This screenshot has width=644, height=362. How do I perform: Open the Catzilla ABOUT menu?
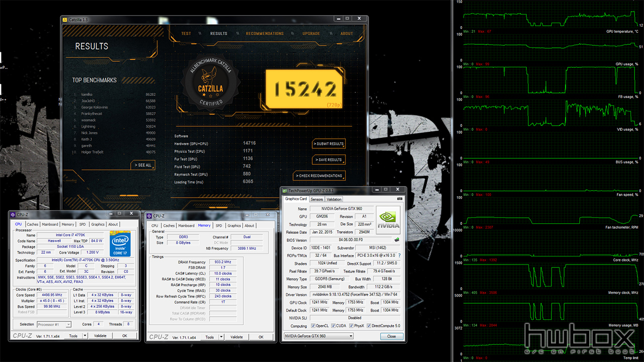coord(347,34)
